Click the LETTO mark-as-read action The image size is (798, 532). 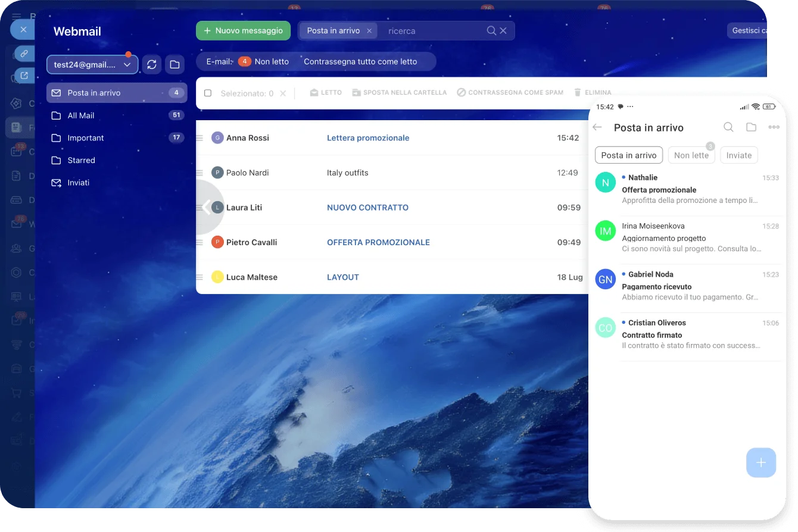(x=326, y=93)
